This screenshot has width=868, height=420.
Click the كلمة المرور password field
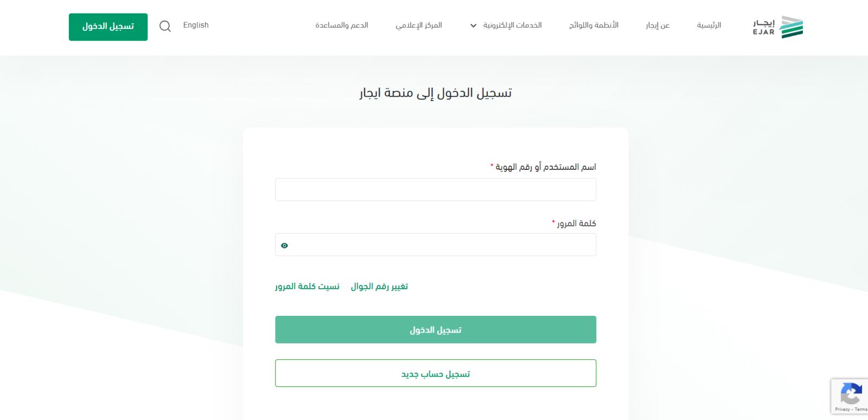click(x=435, y=245)
